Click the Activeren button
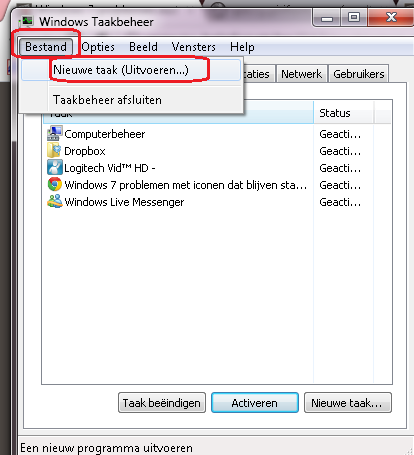Screen dimensions: 414x455 [255, 403]
